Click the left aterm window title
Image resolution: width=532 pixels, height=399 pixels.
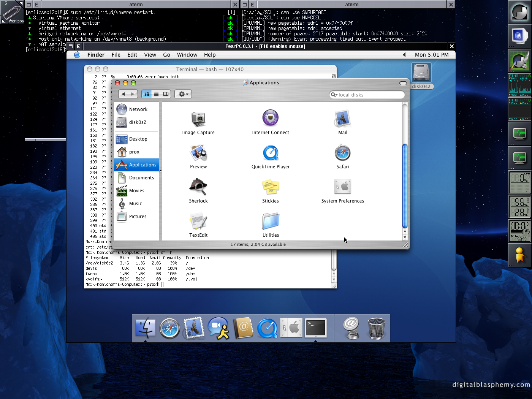click(x=136, y=5)
